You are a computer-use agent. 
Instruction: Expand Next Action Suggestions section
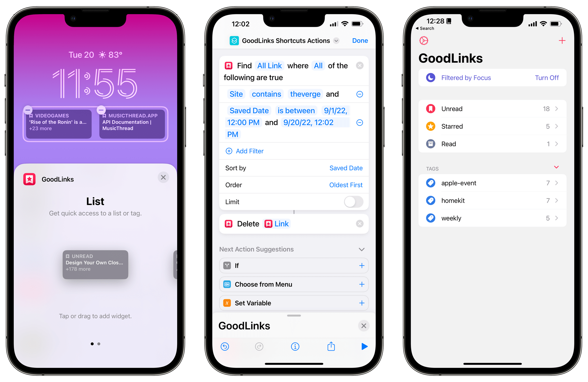click(x=361, y=249)
